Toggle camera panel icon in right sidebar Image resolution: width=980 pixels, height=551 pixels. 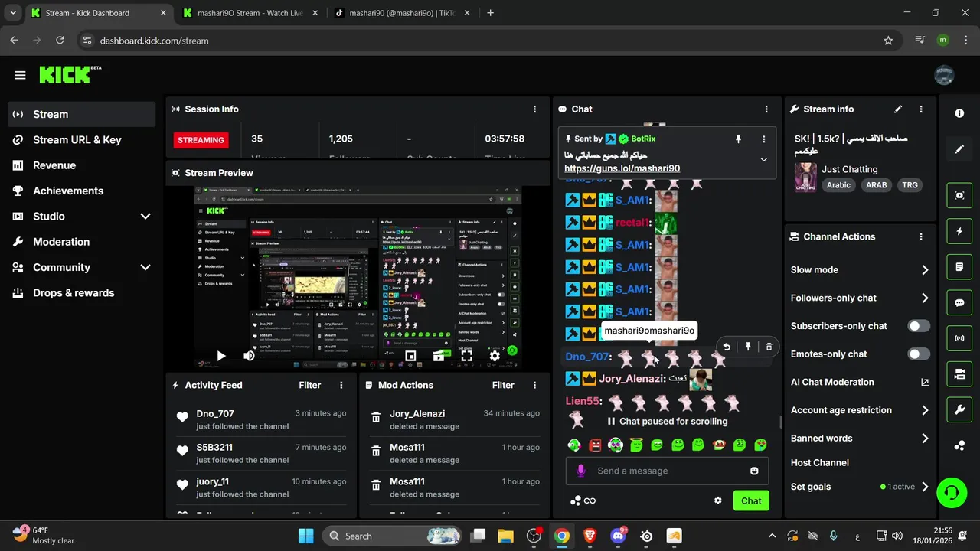coord(959,374)
